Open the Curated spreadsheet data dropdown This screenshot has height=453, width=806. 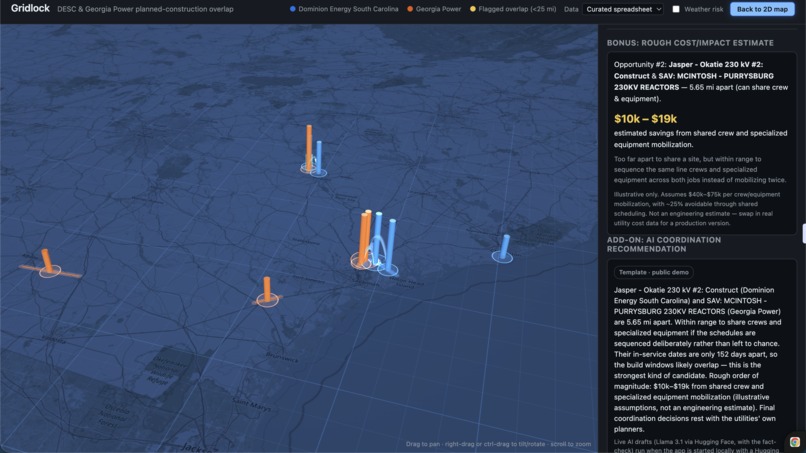click(x=623, y=9)
